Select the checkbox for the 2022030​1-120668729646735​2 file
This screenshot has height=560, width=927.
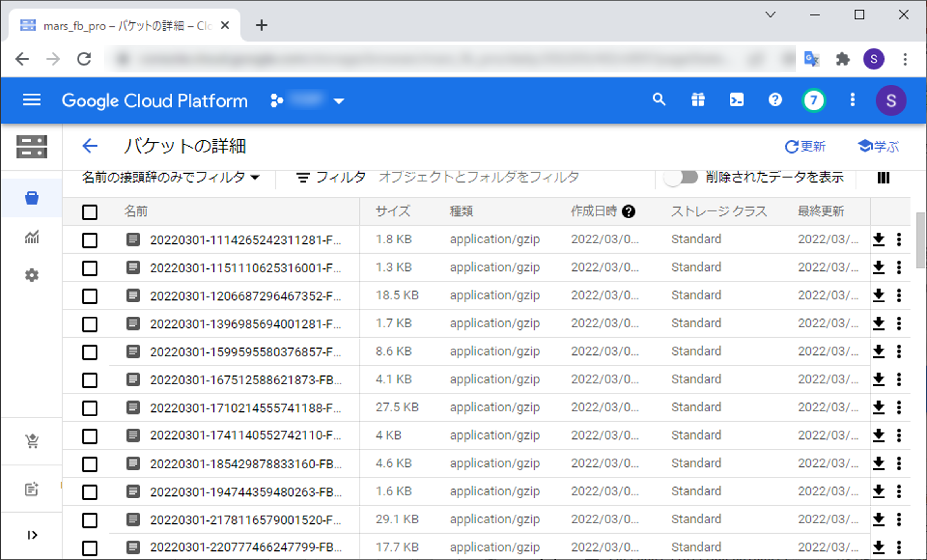click(90, 296)
